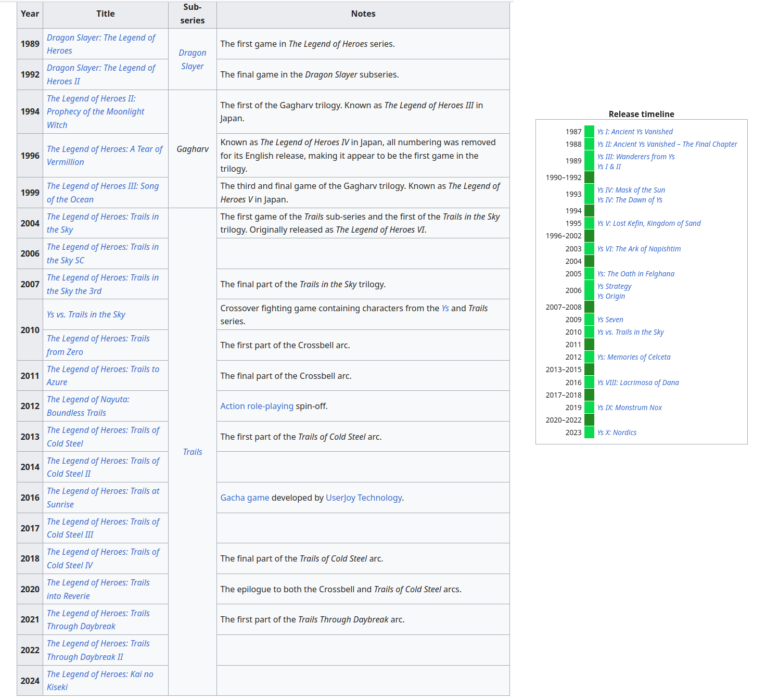Open Dragon Slayer: The Legend of Heroes link
Viewport: 766px width, 700px height.
coord(101,44)
